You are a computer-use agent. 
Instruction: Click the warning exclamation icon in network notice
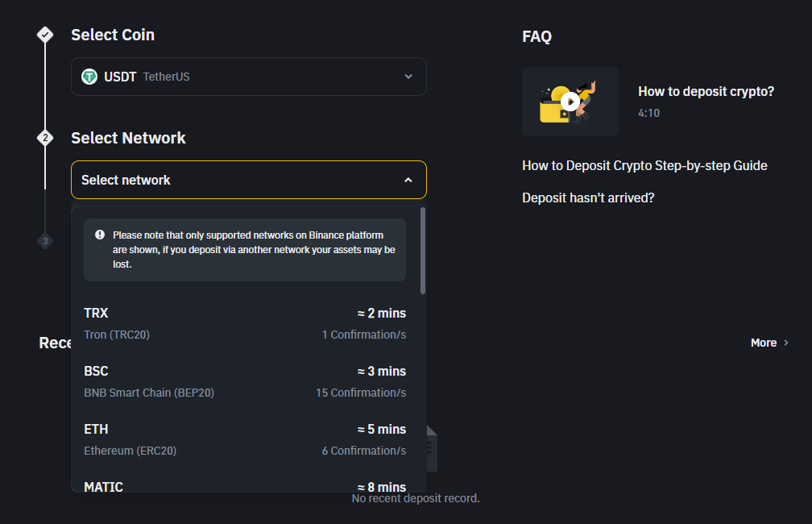(x=100, y=235)
